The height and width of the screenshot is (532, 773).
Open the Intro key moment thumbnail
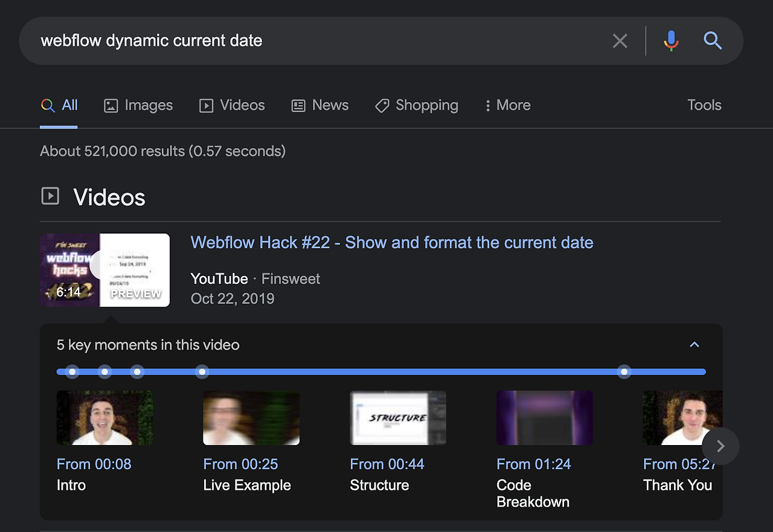coord(104,418)
